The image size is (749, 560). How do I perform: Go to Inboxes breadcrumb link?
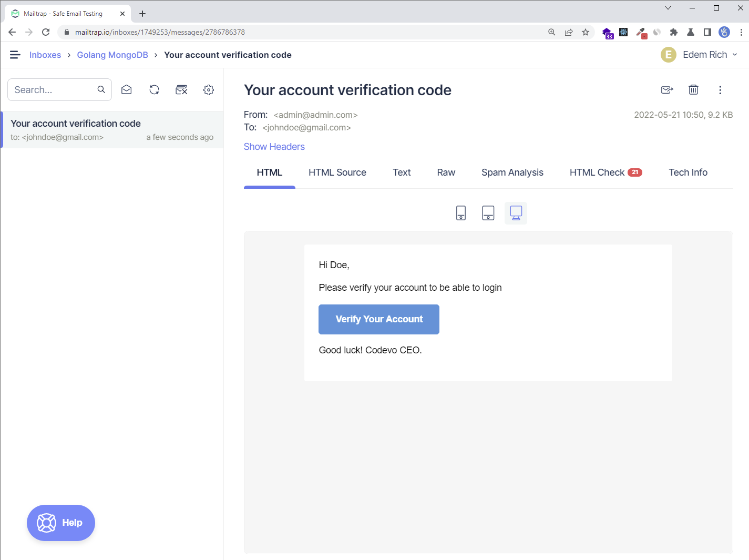click(45, 55)
